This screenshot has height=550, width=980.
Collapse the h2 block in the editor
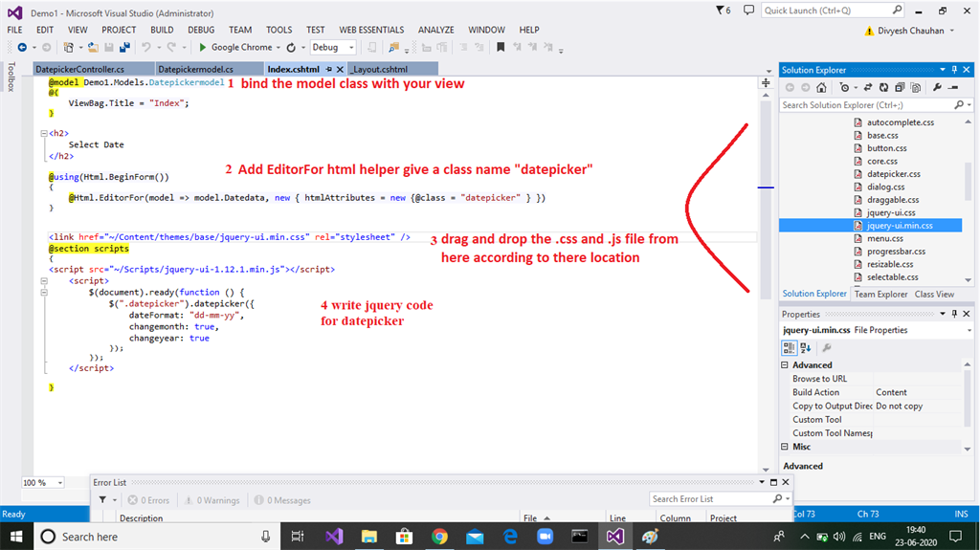click(44, 133)
